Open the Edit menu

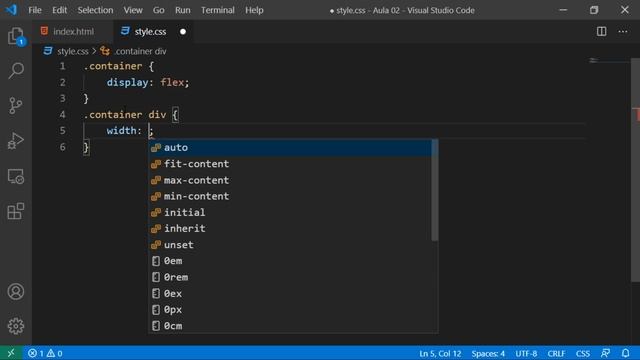point(60,10)
